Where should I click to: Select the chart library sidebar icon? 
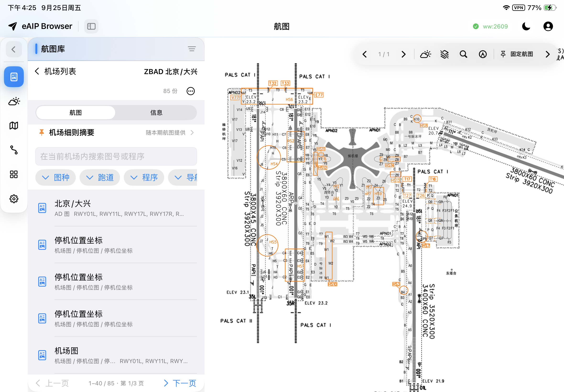point(14,77)
